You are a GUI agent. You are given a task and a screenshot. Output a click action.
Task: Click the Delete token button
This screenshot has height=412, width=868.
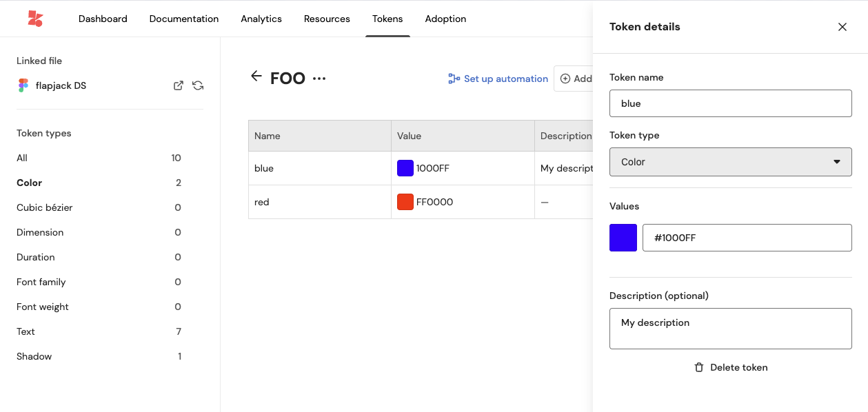[730, 367]
